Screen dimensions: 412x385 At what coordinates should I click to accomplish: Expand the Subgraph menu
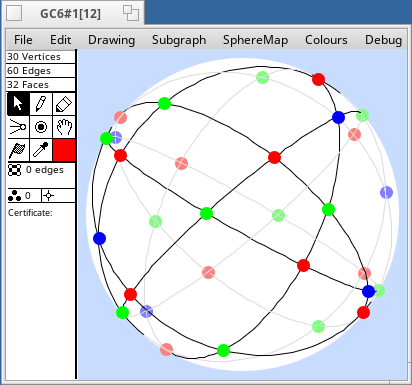pyautogui.click(x=179, y=40)
